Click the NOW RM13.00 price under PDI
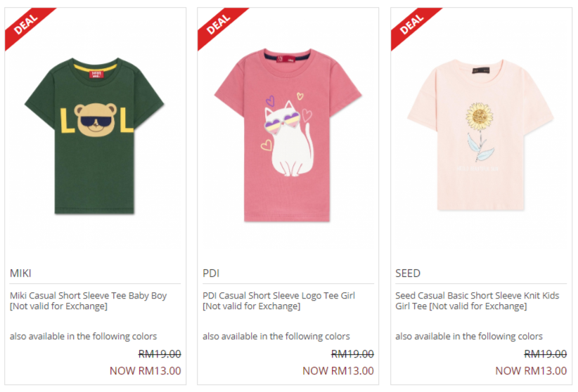 pyautogui.click(x=338, y=371)
